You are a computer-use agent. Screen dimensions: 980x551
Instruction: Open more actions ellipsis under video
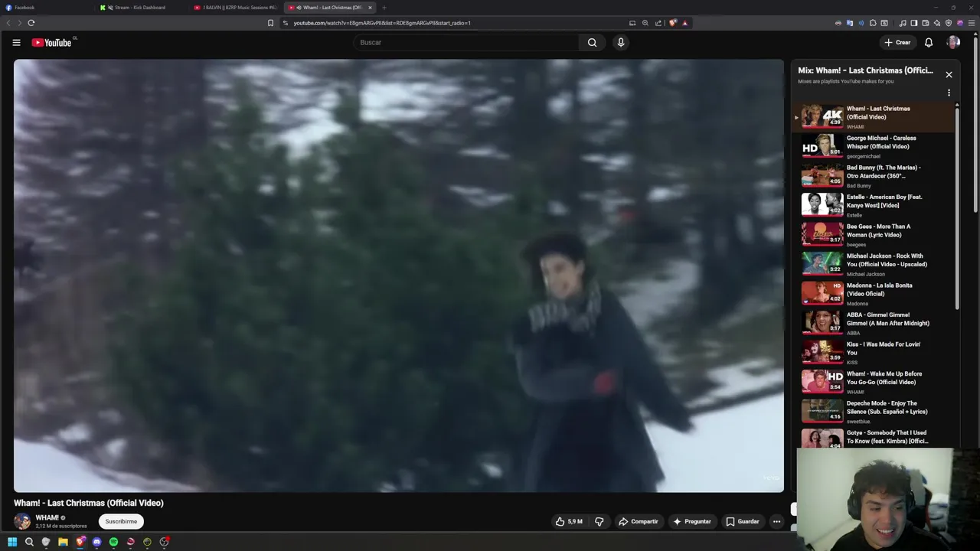[x=776, y=522]
